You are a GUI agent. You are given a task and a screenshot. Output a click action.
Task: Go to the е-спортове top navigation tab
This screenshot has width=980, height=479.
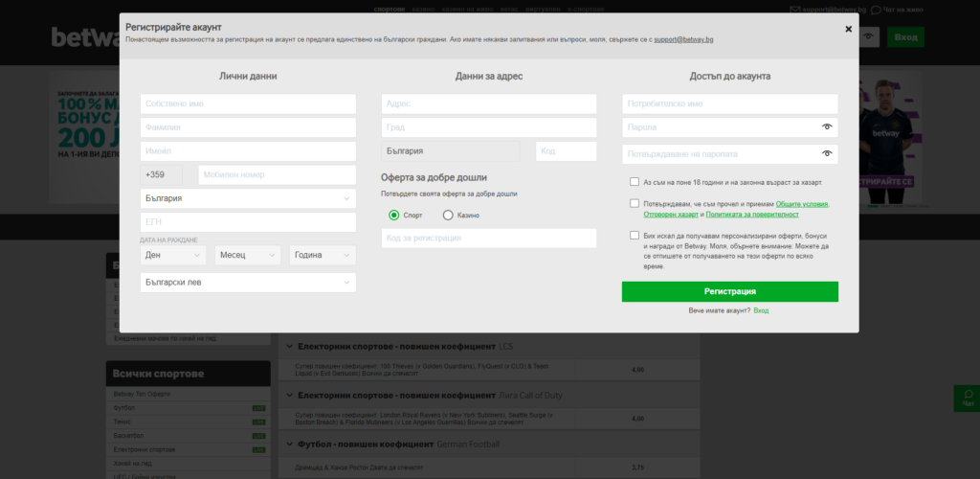[x=586, y=10]
